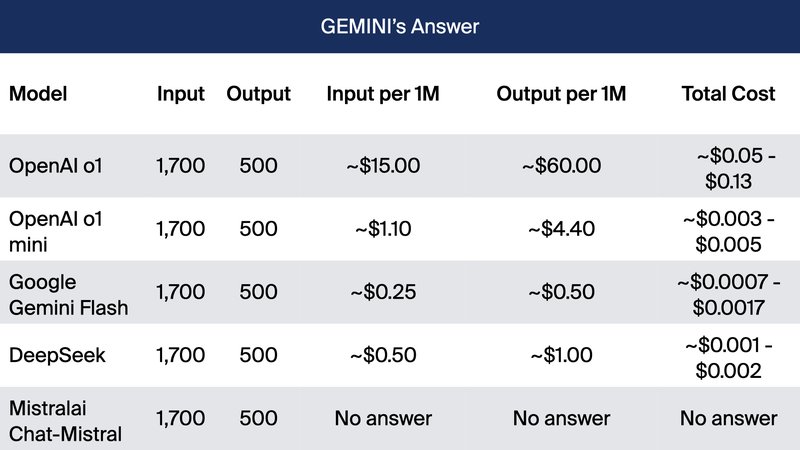The height and width of the screenshot is (450, 800).
Task: Click the ~$0.25 input price cell
Action: click(383, 293)
